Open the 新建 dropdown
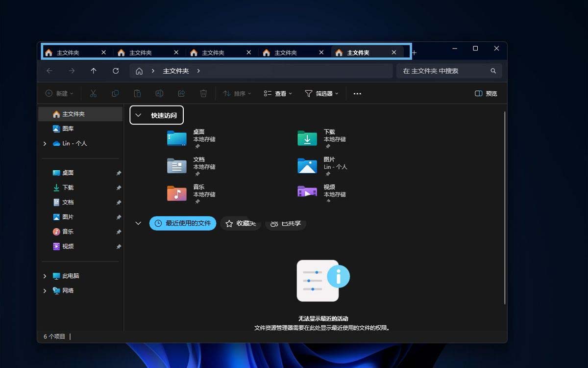Screen dimensions: 588x368 point(59,93)
